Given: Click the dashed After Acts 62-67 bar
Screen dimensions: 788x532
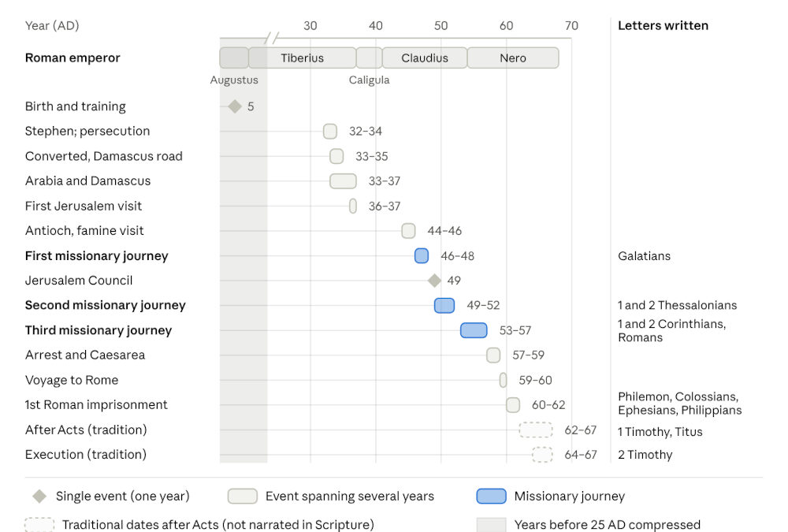Looking at the screenshot, I should [536, 430].
